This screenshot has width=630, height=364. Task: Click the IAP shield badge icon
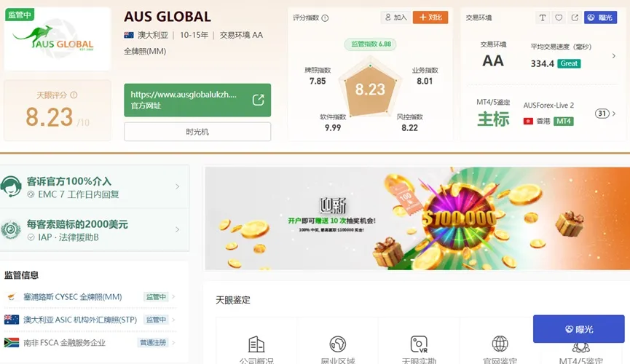(x=11, y=230)
